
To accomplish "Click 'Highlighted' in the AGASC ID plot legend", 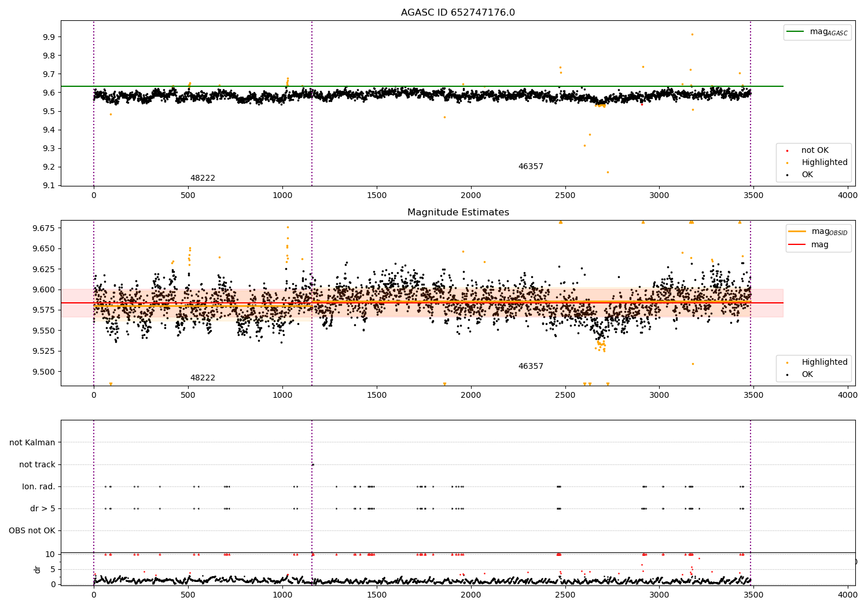I will click(x=824, y=163).
